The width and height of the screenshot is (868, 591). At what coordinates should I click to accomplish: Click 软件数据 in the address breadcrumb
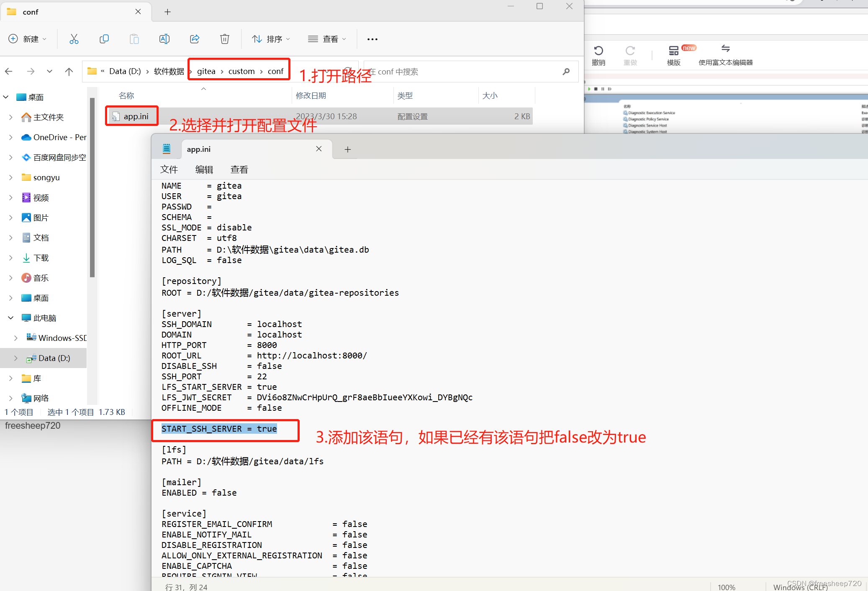click(169, 72)
